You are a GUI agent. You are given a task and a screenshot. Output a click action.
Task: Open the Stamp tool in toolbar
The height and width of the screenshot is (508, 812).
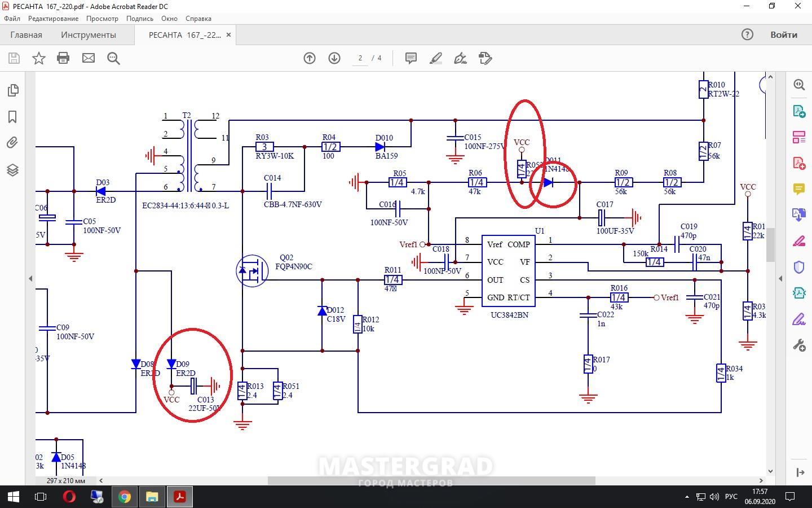tap(485, 58)
